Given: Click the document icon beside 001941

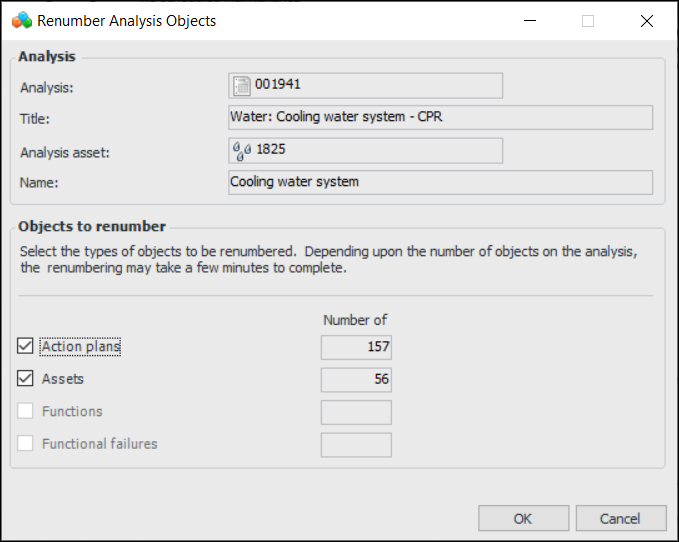Looking at the screenshot, I should tap(240, 87).
